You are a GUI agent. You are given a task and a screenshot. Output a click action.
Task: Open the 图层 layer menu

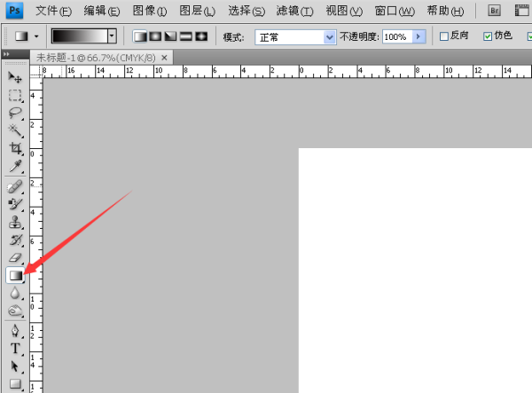tap(197, 11)
